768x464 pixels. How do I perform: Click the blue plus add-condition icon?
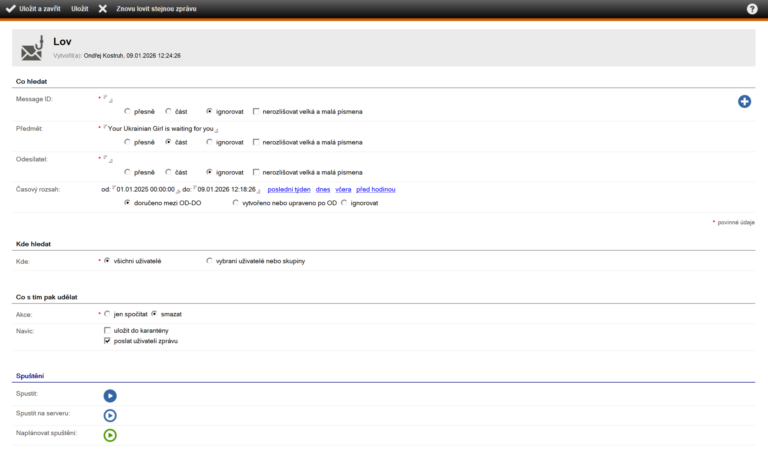pos(744,102)
